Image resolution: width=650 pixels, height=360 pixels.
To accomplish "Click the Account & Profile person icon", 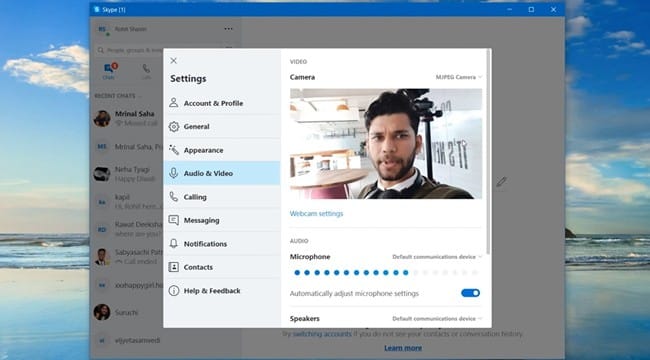I will (174, 103).
